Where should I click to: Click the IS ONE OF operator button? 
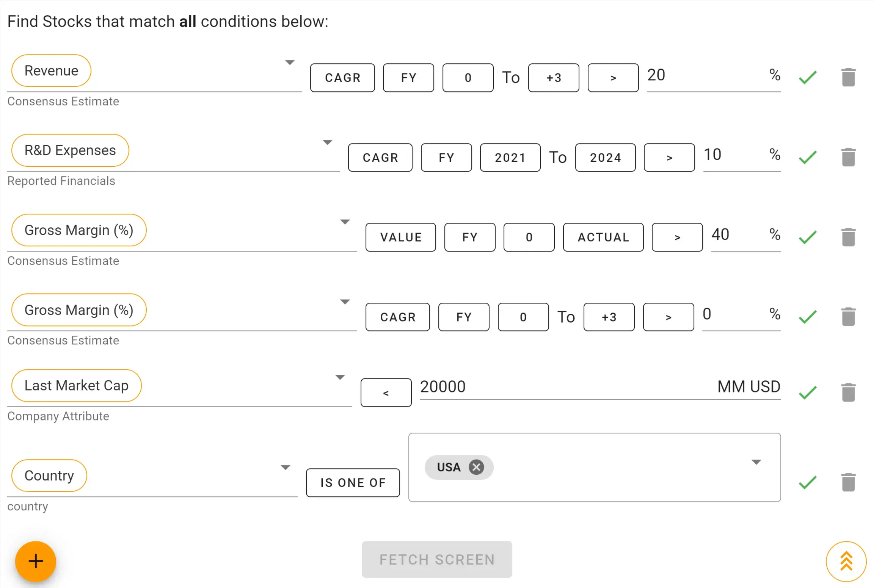(x=353, y=483)
